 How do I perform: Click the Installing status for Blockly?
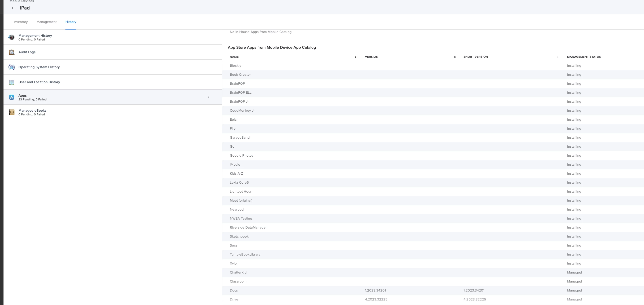tap(574, 66)
